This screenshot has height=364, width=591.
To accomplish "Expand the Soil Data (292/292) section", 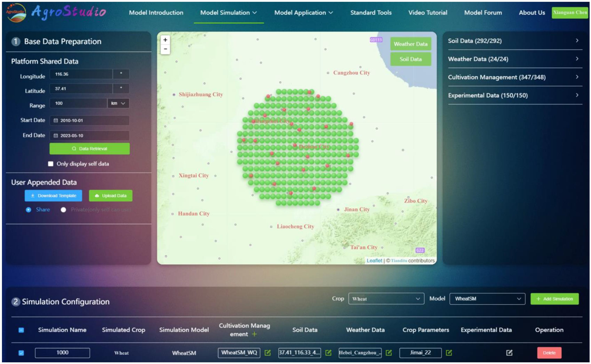I will click(x=515, y=41).
